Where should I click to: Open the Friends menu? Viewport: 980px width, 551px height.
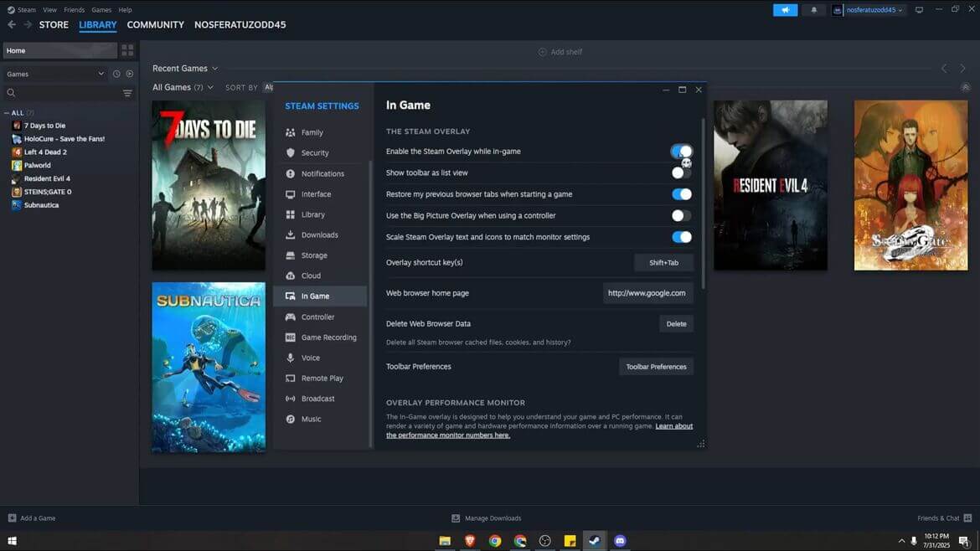[x=75, y=10]
